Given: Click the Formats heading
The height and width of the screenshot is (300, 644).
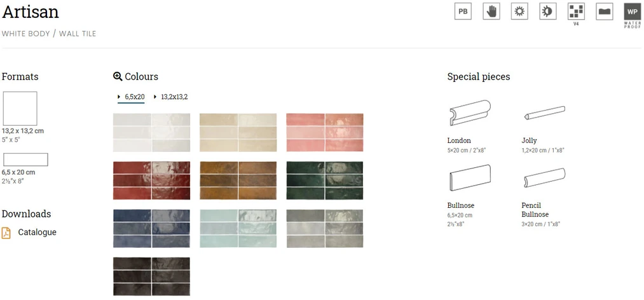Looking at the screenshot, I should tap(20, 77).
